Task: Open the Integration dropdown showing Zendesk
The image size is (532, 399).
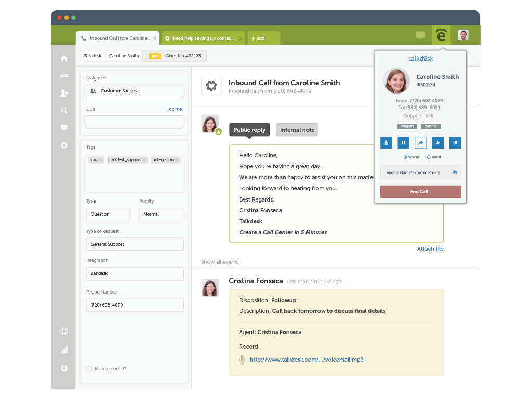Action: pos(135,273)
